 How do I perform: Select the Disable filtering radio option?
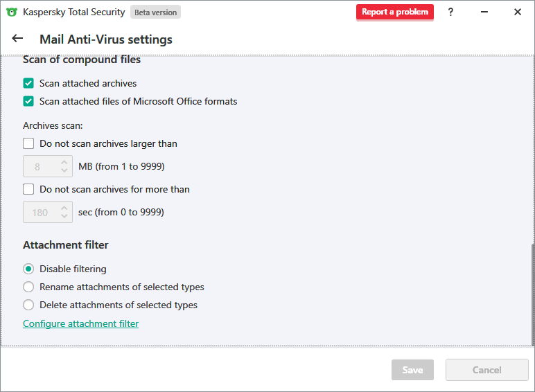coord(28,269)
